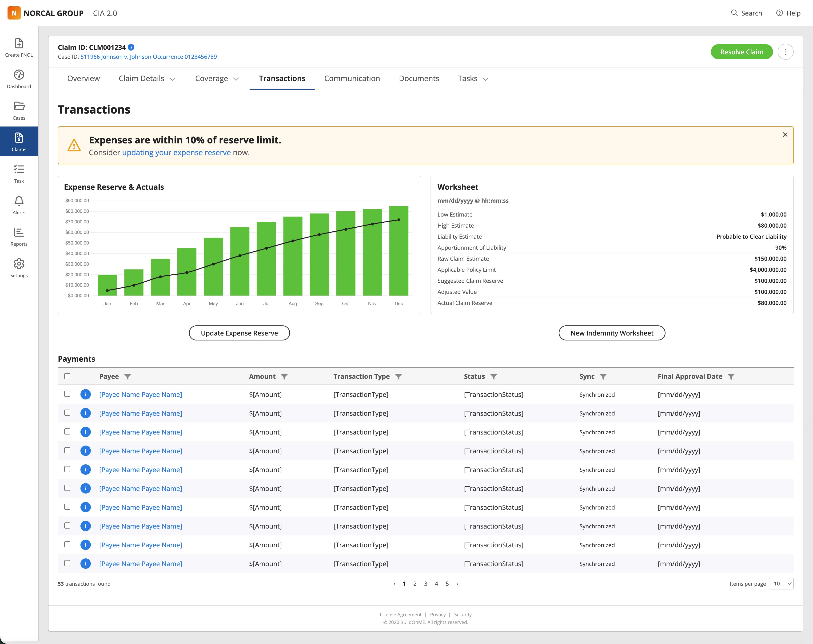This screenshot has height=644, width=813.
Task: Check the first payment row checkbox
Action: pos(67,394)
